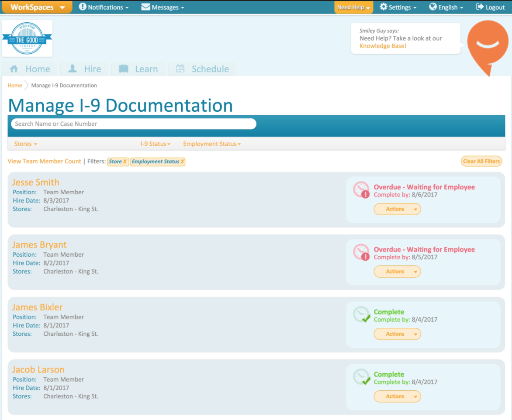Click the Logout icon in top bar

point(480,7)
